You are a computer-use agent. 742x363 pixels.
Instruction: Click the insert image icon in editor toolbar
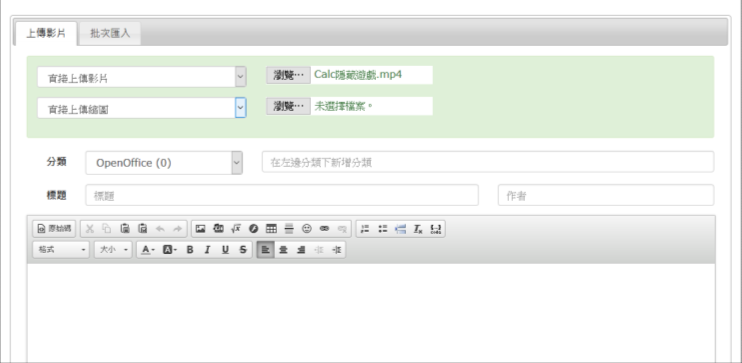pyautogui.click(x=200, y=229)
